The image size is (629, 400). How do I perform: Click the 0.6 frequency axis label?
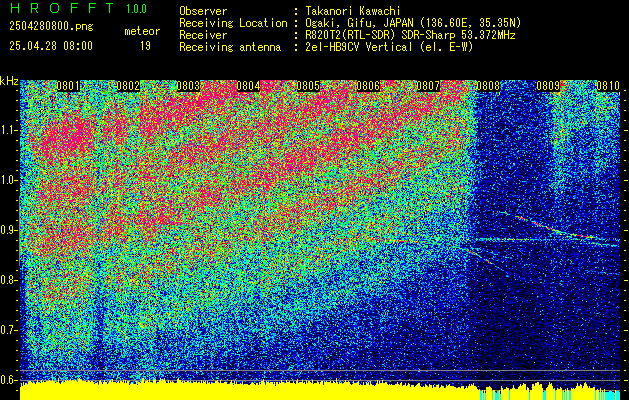8,380
